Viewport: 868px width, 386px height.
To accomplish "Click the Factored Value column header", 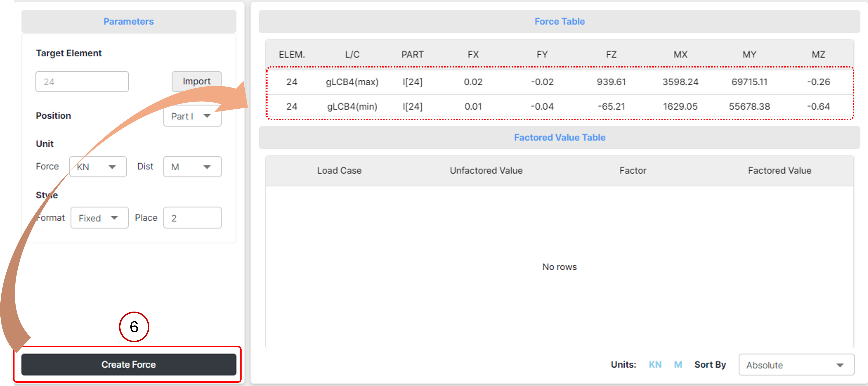I will (780, 171).
